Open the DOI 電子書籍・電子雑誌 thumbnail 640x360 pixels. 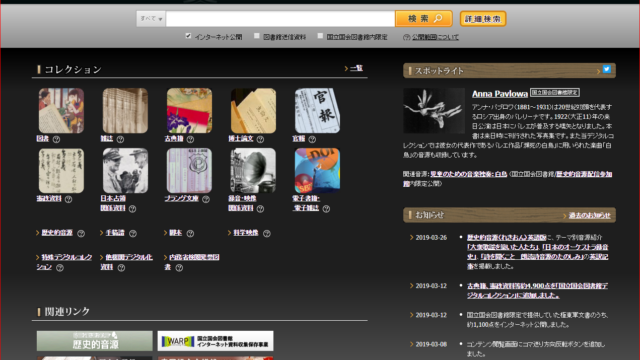coord(317,171)
